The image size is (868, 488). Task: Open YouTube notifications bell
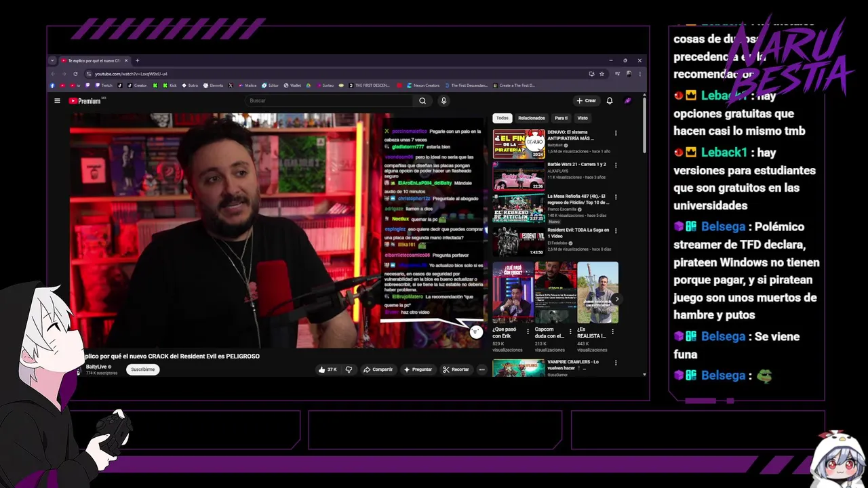point(610,101)
